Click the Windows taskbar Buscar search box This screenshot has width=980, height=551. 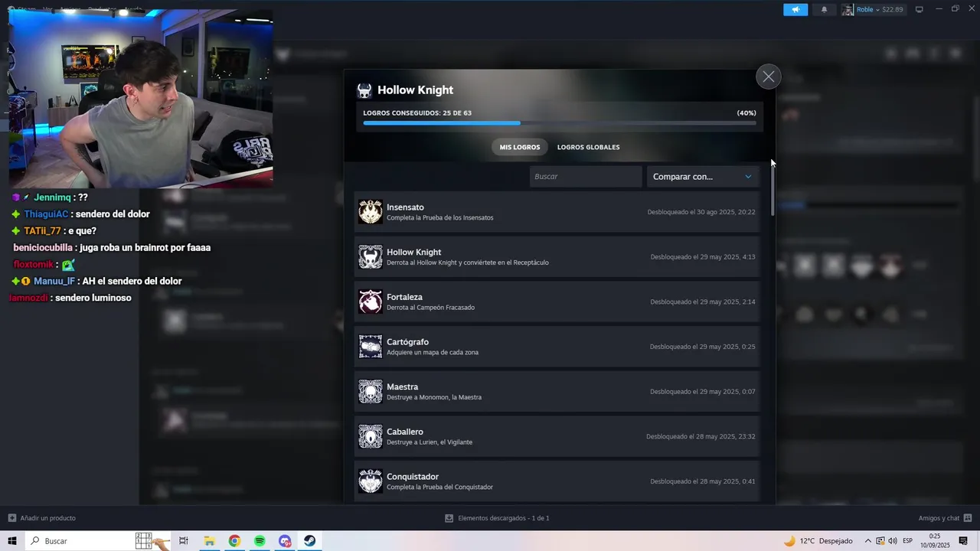98,541
